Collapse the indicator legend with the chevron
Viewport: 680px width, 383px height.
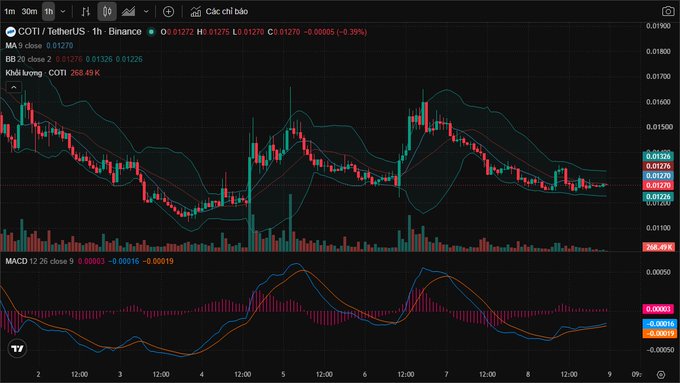[x=14, y=88]
